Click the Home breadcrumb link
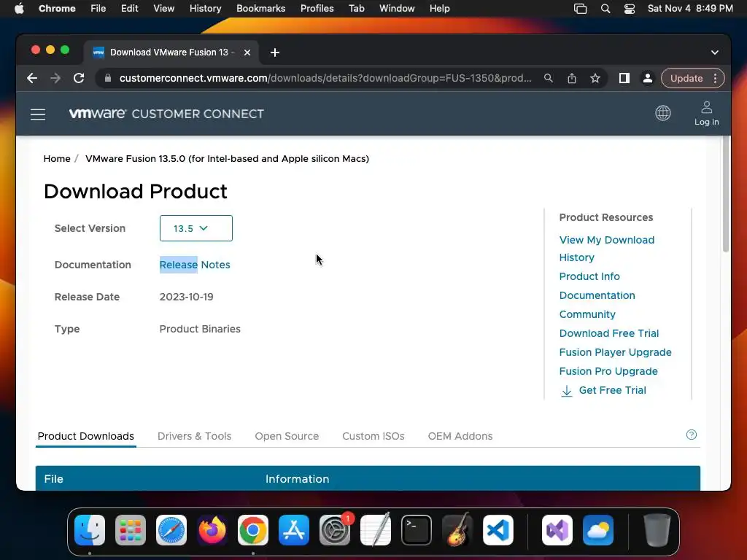The width and height of the screenshot is (747, 560). click(57, 158)
